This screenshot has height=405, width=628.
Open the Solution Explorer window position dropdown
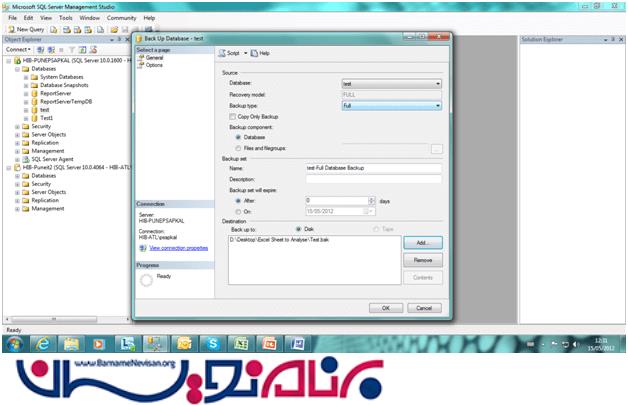tap(606, 40)
